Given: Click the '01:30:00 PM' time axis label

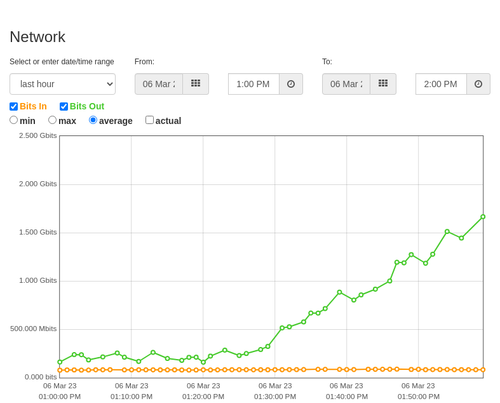Looking at the screenshot, I should [x=275, y=397].
